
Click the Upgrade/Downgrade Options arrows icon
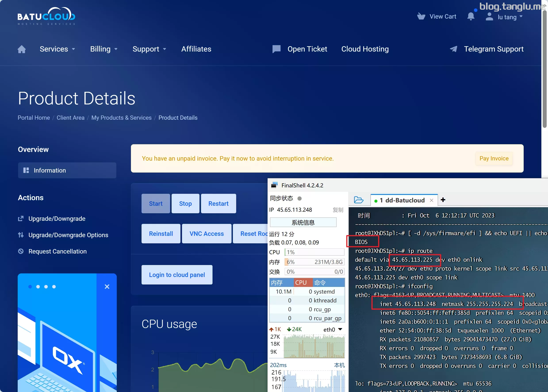(x=21, y=235)
